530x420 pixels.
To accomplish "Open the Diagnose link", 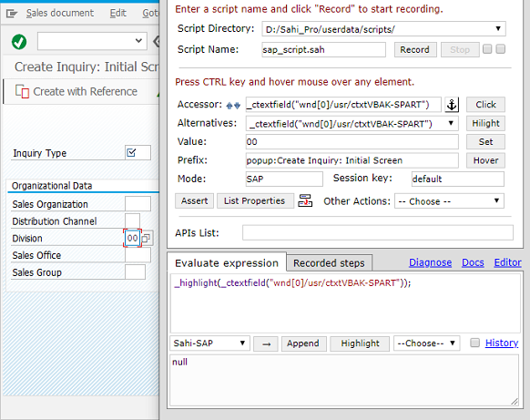I will pyautogui.click(x=431, y=262).
